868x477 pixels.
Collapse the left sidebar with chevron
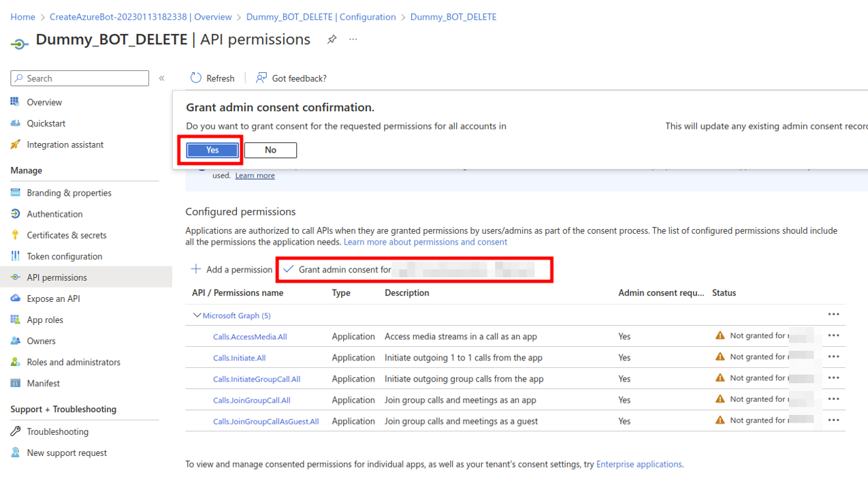pyautogui.click(x=161, y=78)
